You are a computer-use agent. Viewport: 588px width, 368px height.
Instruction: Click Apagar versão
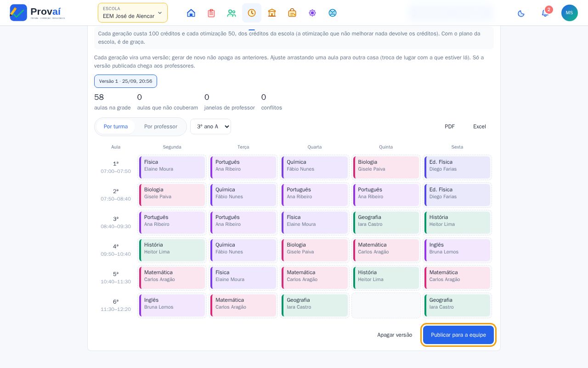[395, 335]
